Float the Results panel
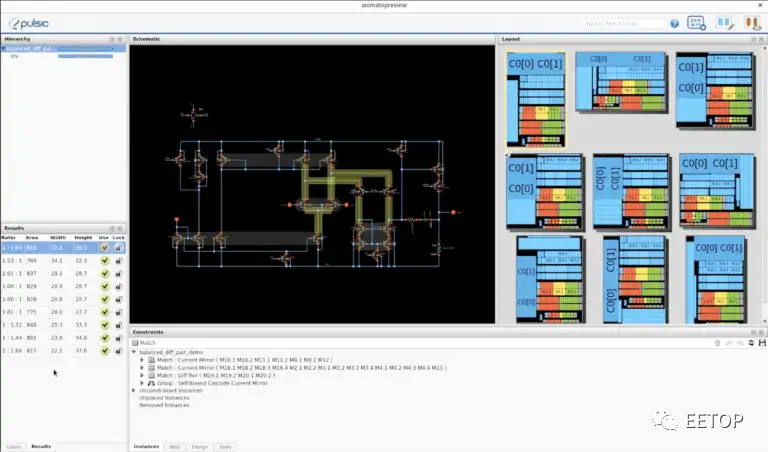The width and height of the screenshot is (768, 452). point(112,228)
